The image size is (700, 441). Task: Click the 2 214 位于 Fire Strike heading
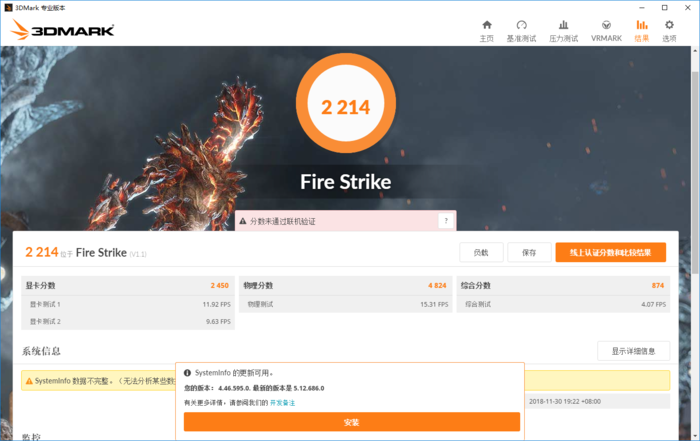[86, 253]
